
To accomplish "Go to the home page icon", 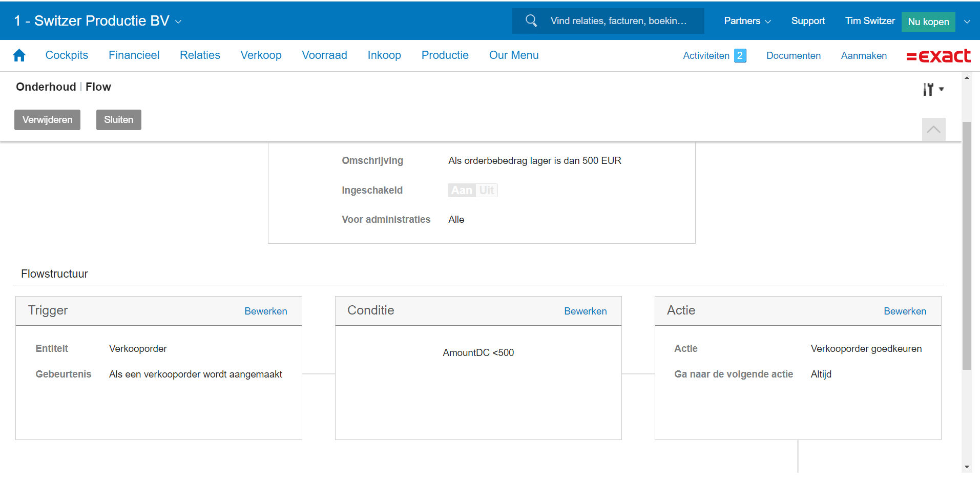I will (x=19, y=55).
